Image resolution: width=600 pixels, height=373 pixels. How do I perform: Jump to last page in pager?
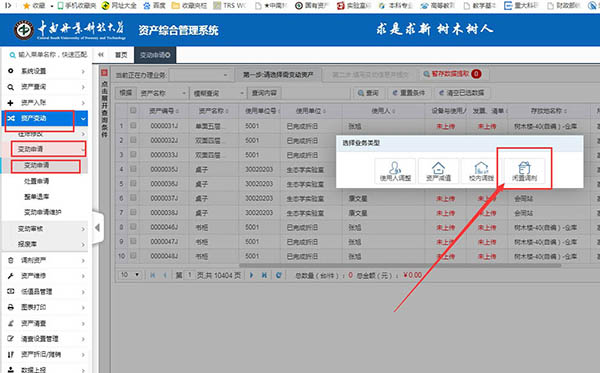coord(264,275)
